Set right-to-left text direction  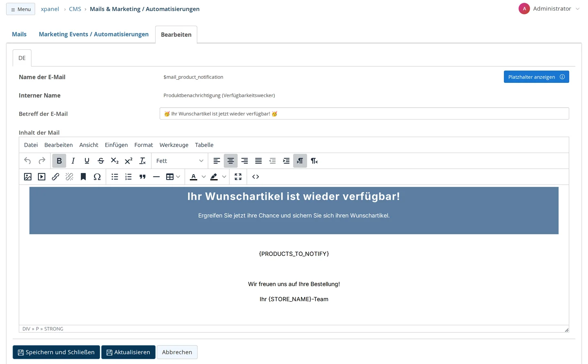point(314,161)
